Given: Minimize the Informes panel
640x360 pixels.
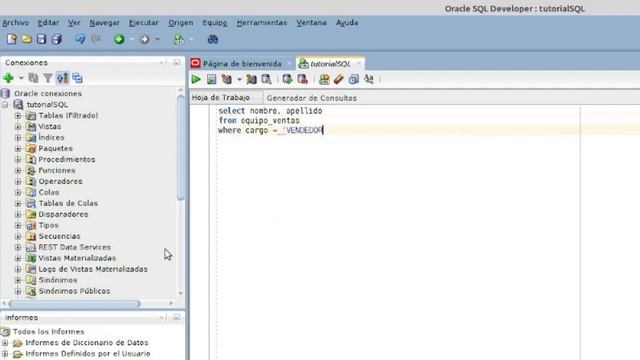Looking at the screenshot, I should [176, 317].
